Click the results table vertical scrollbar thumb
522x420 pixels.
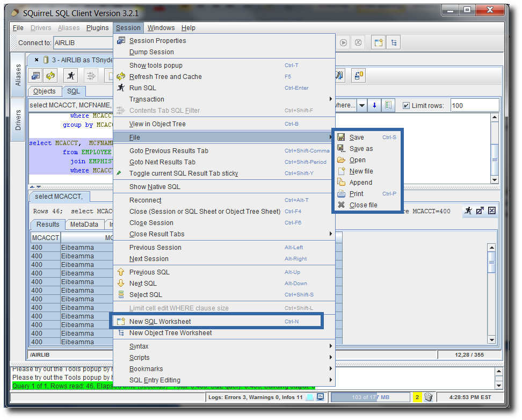click(492, 262)
